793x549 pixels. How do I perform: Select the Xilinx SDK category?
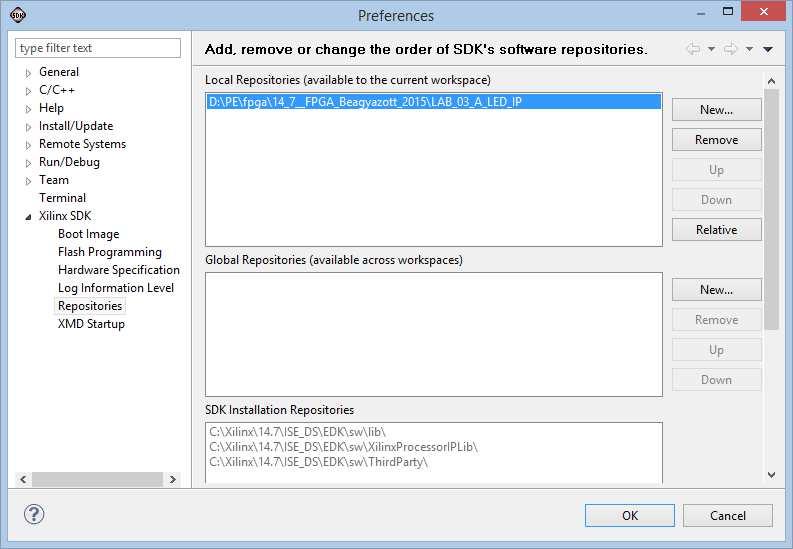coord(65,216)
